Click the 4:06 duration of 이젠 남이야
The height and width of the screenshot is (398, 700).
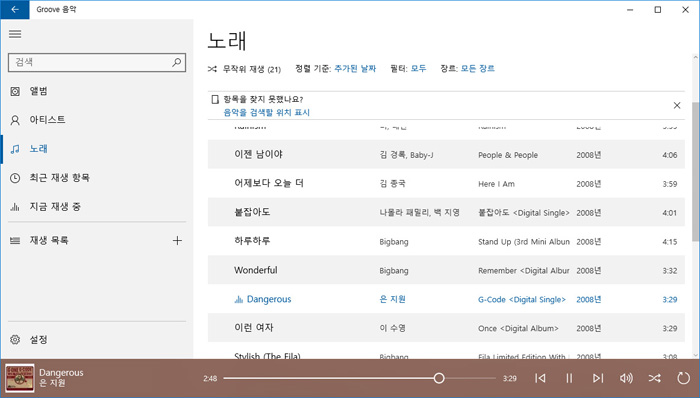[x=670, y=155]
